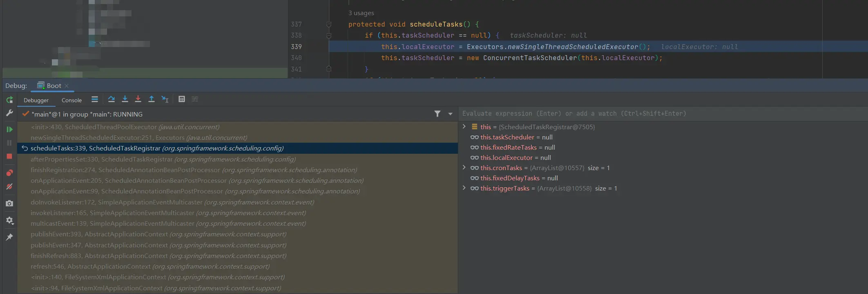Show threads layout icon in toolbar

95,99
